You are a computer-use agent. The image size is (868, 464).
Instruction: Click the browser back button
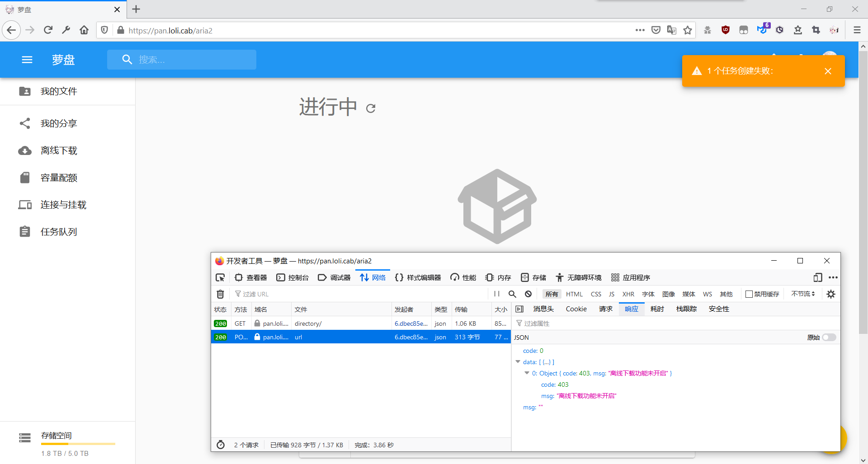(x=12, y=30)
